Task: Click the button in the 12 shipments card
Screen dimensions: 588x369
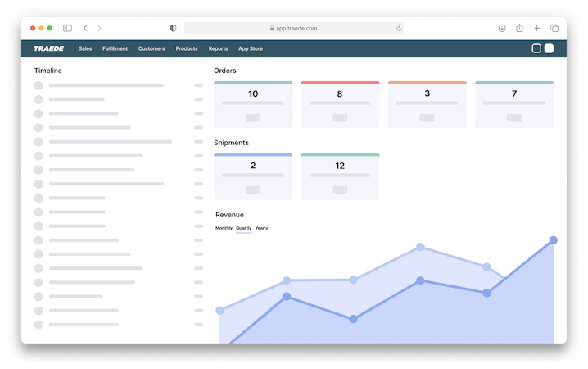Action: pos(340,190)
